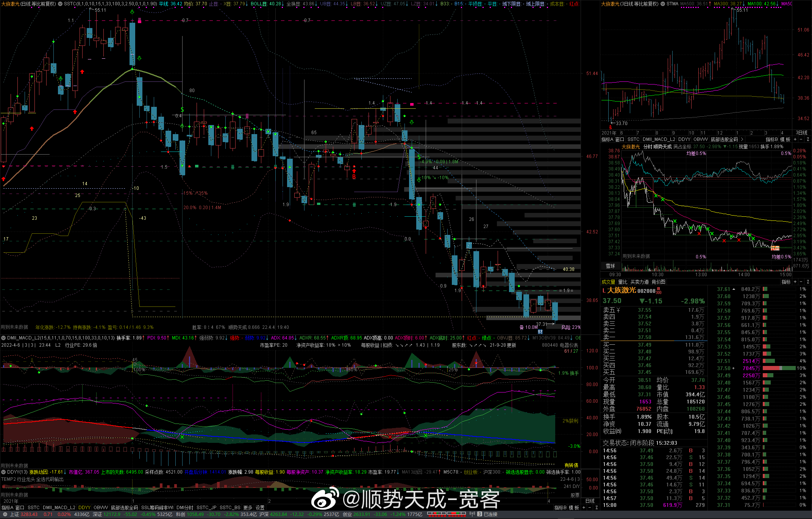Open 模板 menu in 3-day mini chart bar
Image resolution: width=812 pixels, height=519 pixels.
[x=785, y=139]
